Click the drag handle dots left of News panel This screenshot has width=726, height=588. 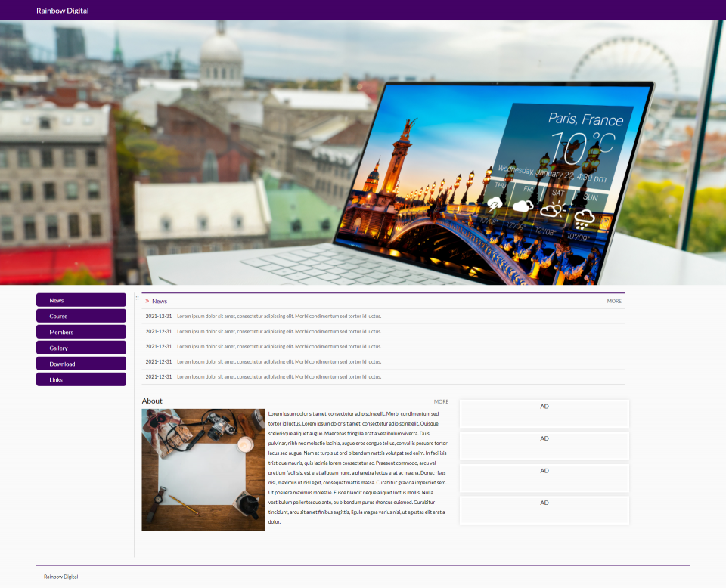pyautogui.click(x=136, y=299)
